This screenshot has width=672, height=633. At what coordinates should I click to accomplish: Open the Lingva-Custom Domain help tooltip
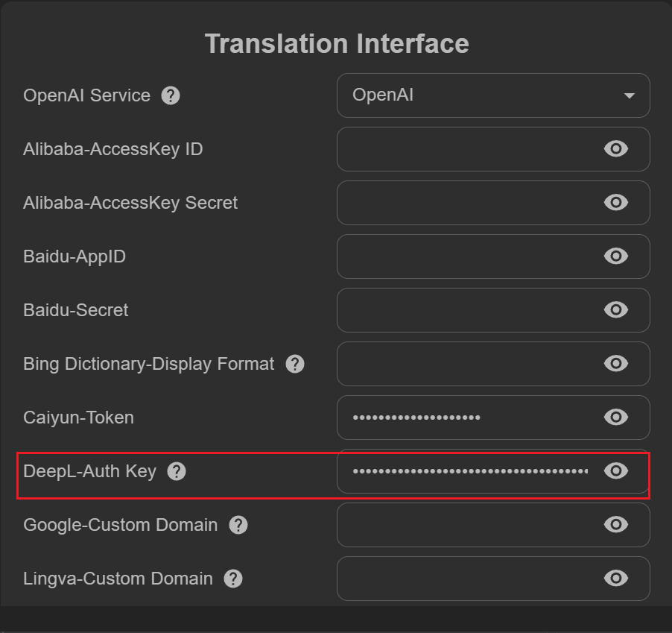pos(232,579)
